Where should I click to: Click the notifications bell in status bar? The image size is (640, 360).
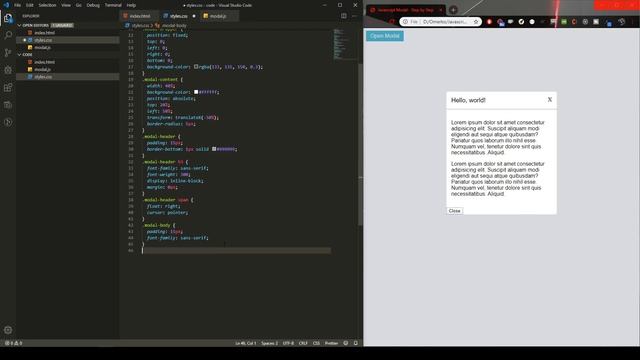(356, 343)
